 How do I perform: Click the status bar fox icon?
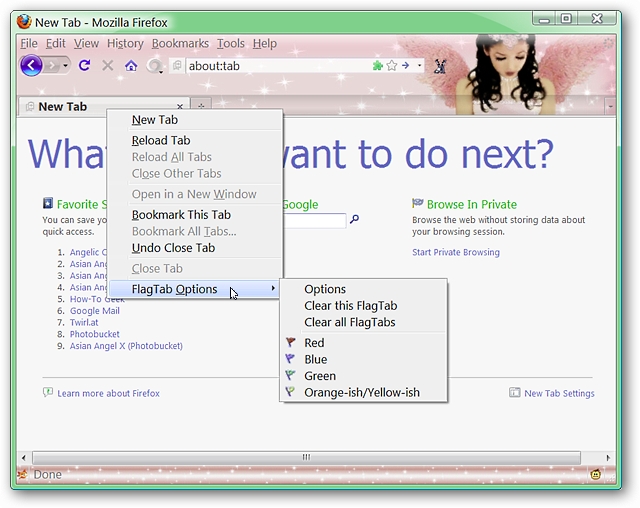coord(22,475)
